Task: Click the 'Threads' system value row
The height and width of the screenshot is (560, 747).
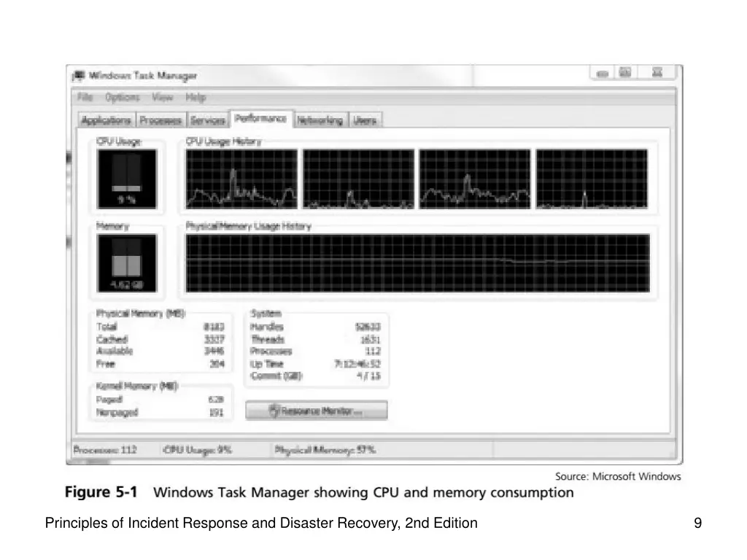Action: 315,339
